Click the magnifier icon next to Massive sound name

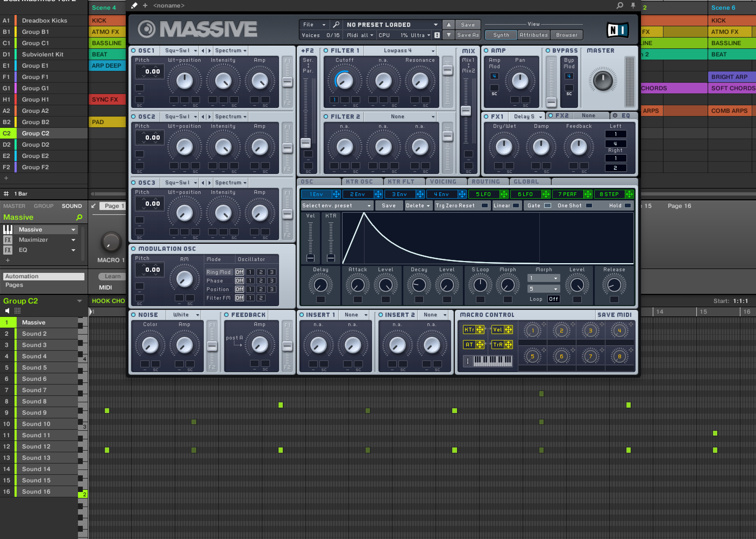point(79,217)
